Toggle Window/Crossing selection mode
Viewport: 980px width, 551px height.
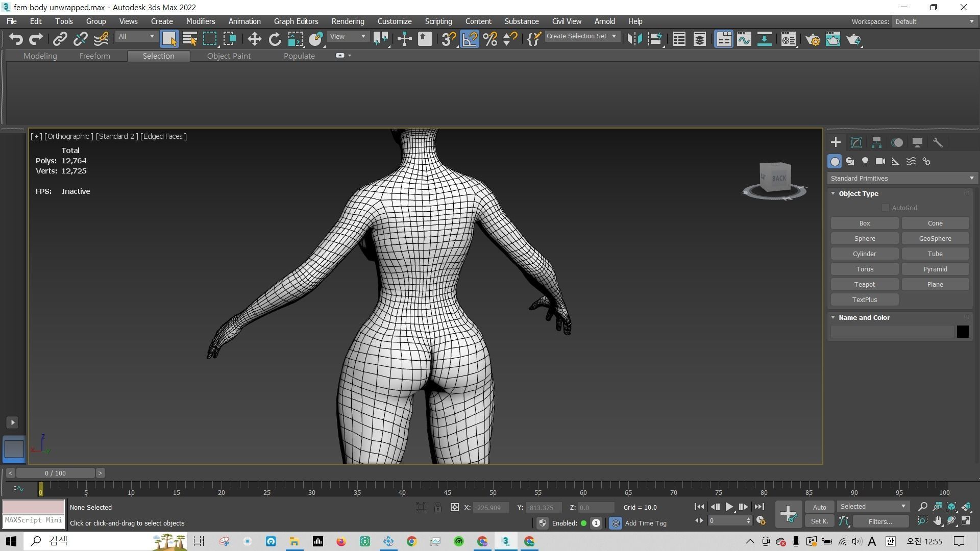tap(230, 39)
